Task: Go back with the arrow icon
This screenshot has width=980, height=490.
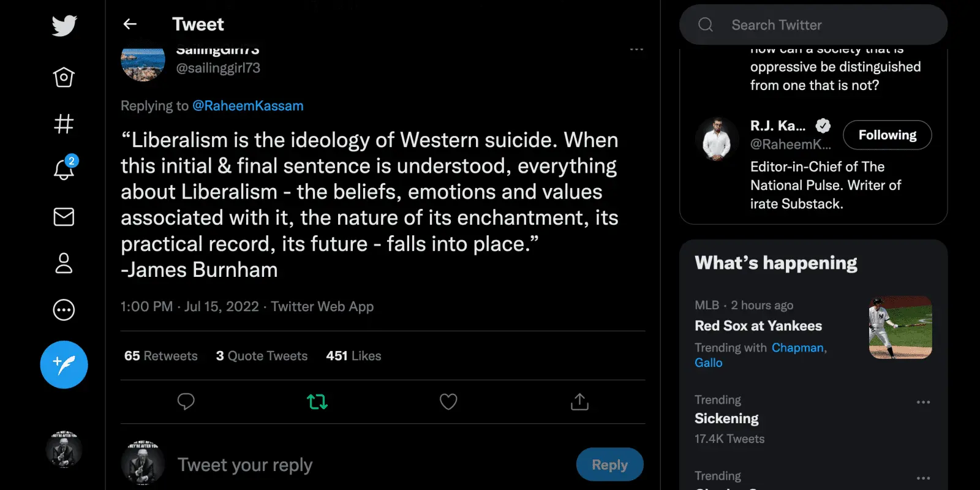Action: click(130, 24)
